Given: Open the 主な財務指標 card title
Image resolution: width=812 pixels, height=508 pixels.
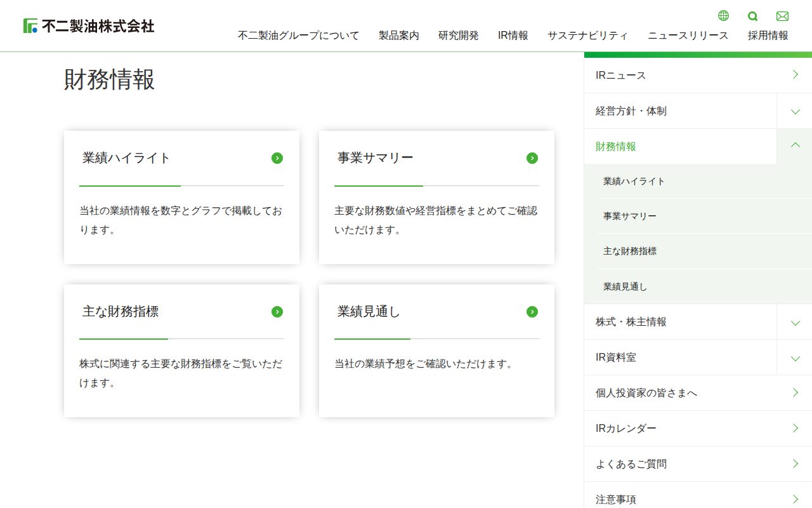Looking at the screenshot, I should (121, 312).
